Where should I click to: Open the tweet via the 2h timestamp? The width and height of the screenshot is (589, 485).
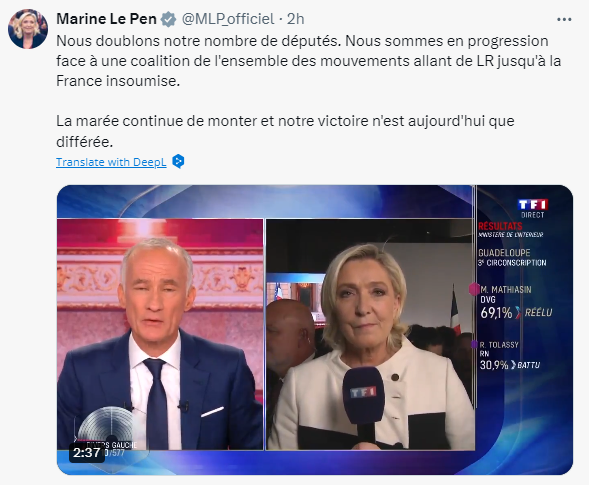296,19
